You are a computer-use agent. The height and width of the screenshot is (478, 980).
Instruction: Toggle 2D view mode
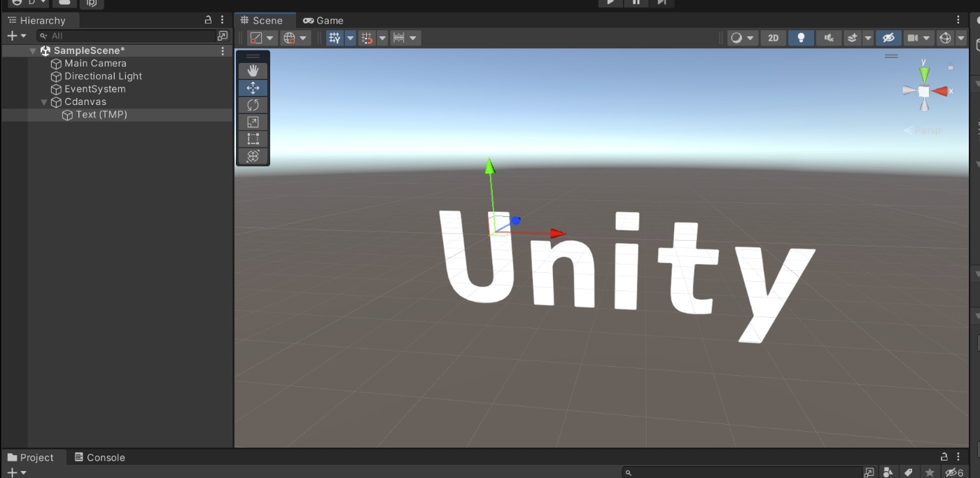tap(773, 38)
